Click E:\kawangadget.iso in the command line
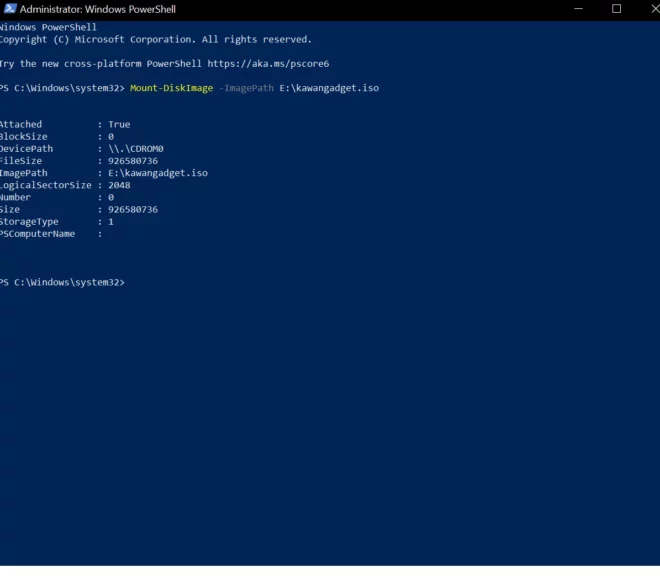This screenshot has height=584, width=660. click(x=329, y=88)
